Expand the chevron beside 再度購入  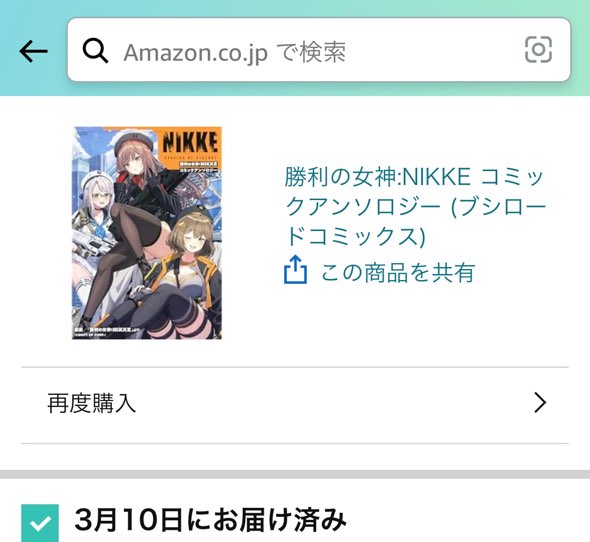click(540, 403)
